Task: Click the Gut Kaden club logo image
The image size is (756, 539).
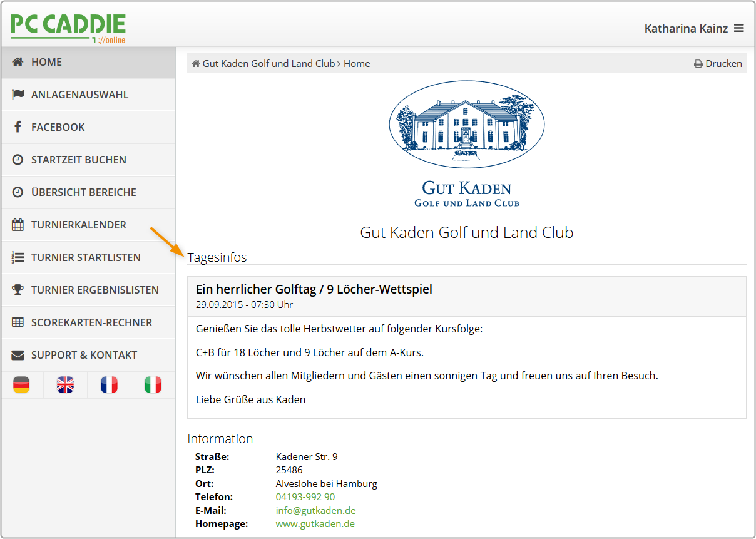Action: (x=467, y=144)
